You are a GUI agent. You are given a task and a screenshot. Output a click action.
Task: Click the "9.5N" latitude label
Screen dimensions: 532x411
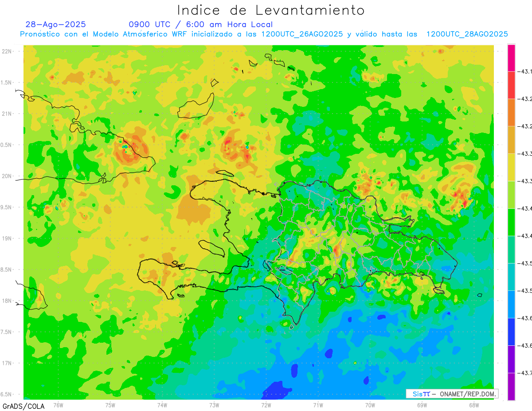tap(6, 207)
